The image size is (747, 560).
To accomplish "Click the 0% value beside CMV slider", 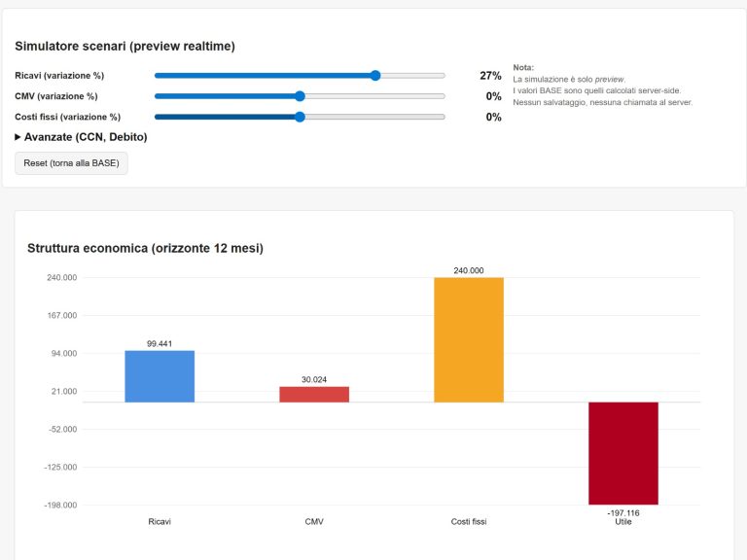I will click(493, 96).
